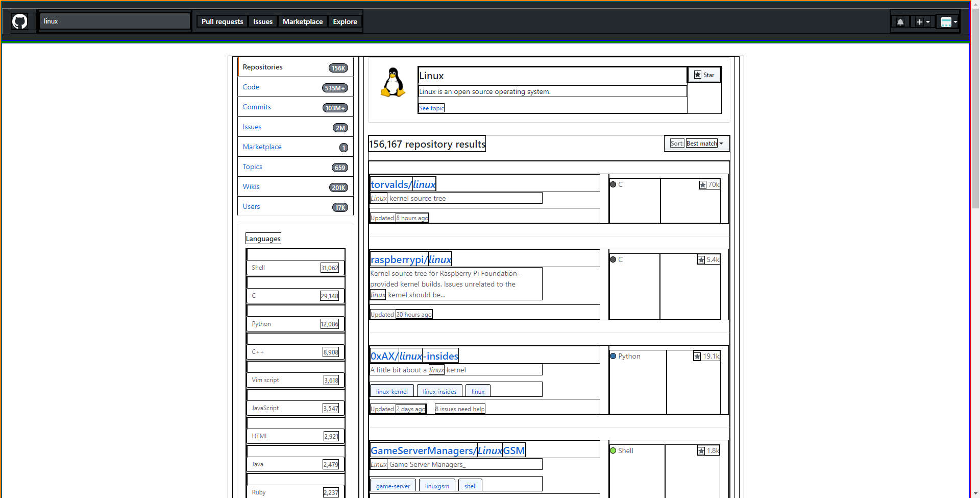The image size is (980, 498).
Task: Open Pull requests in top navigation
Action: pyautogui.click(x=222, y=21)
